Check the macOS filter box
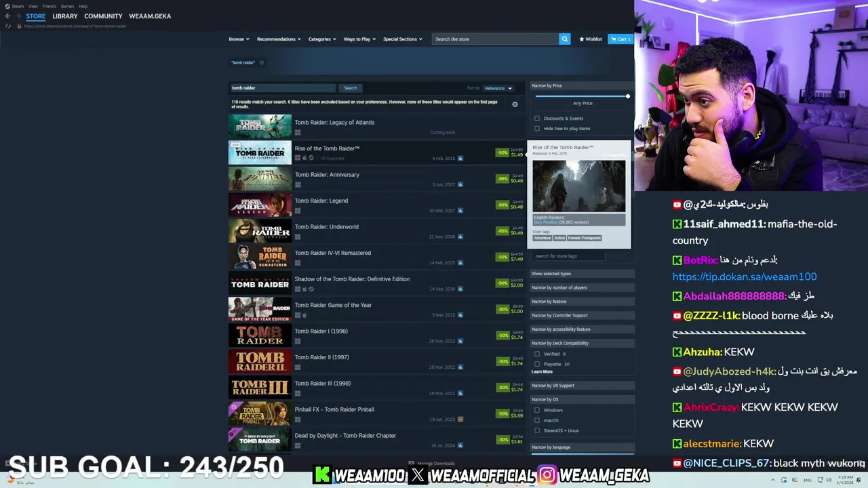The image size is (868, 488). tap(537, 420)
